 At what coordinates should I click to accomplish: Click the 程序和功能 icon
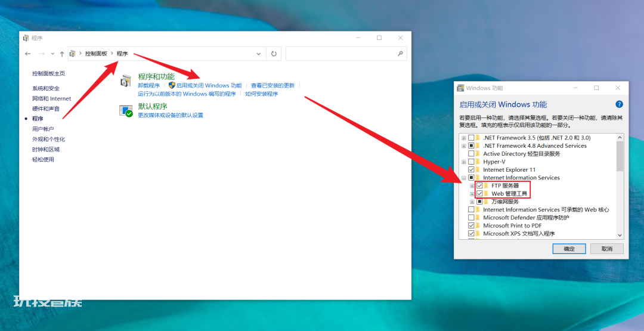[x=126, y=81]
